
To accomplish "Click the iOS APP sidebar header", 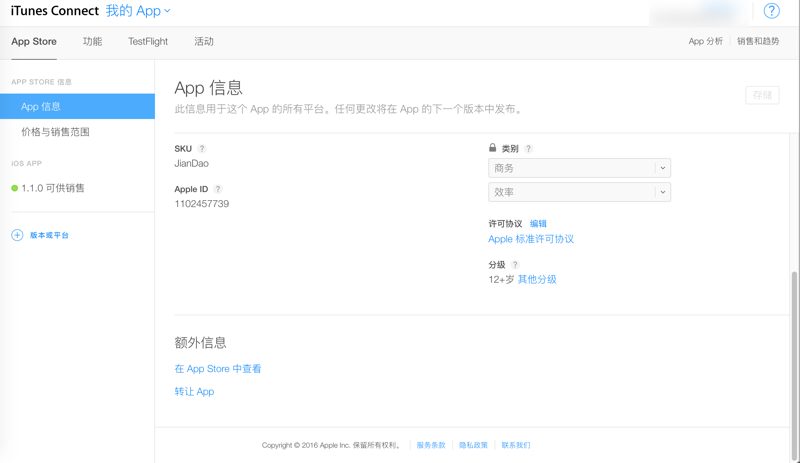I will pyautogui.click(x=27, y=163).
